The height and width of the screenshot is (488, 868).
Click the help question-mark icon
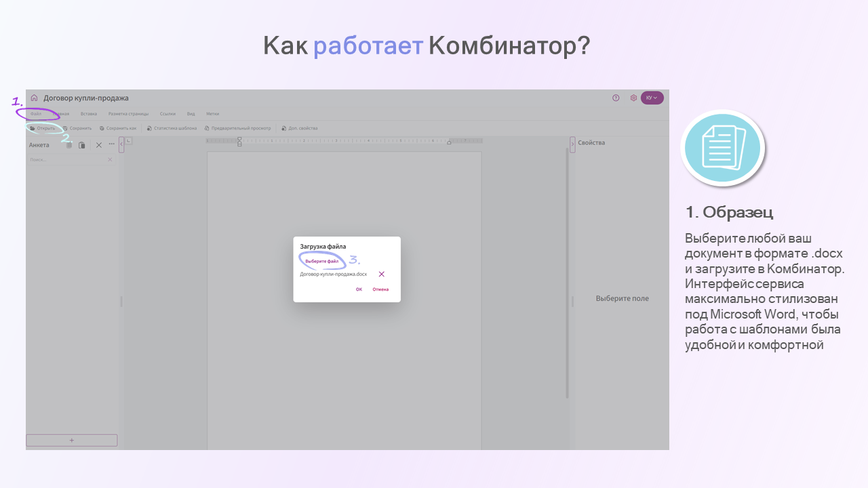click(x=616, y=98)
